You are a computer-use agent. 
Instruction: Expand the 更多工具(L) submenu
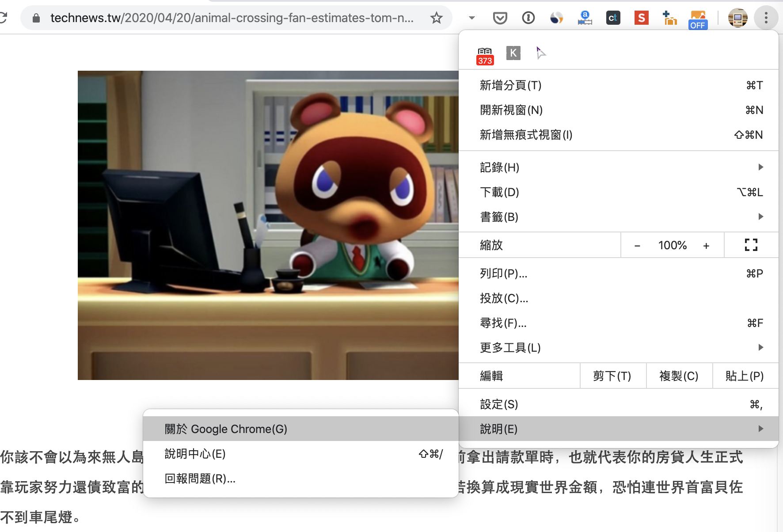tap(619, 348)
